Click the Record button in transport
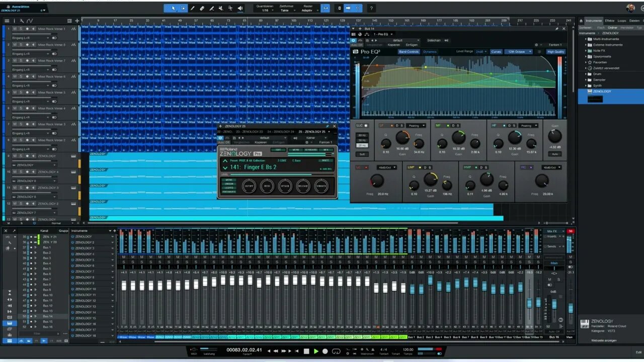Screen dimensions: 644x362 pos(325,351)
